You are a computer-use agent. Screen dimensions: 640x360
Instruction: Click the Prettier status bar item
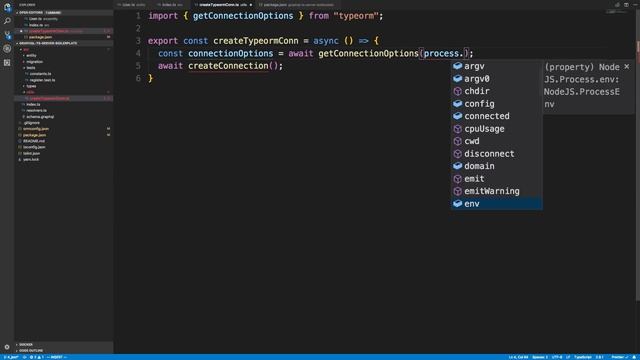[619, 357]
